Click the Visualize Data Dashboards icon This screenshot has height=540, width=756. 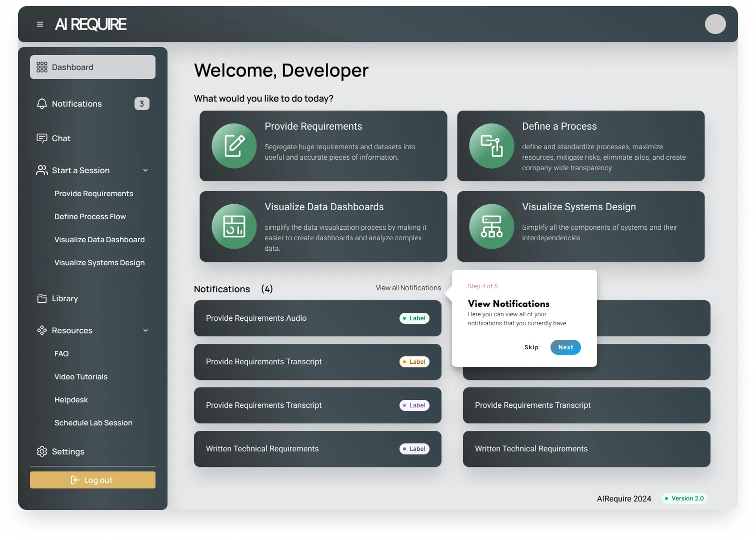tap(234, 226)
